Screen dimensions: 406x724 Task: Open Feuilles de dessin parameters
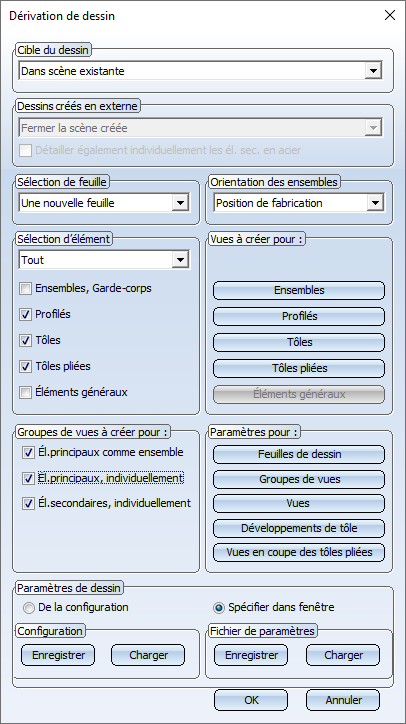299,454
